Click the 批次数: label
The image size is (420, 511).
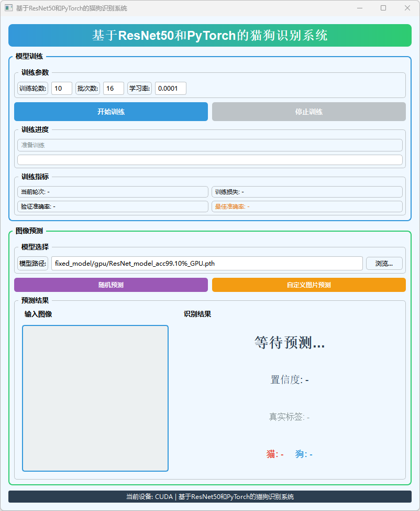click(87, 89)
